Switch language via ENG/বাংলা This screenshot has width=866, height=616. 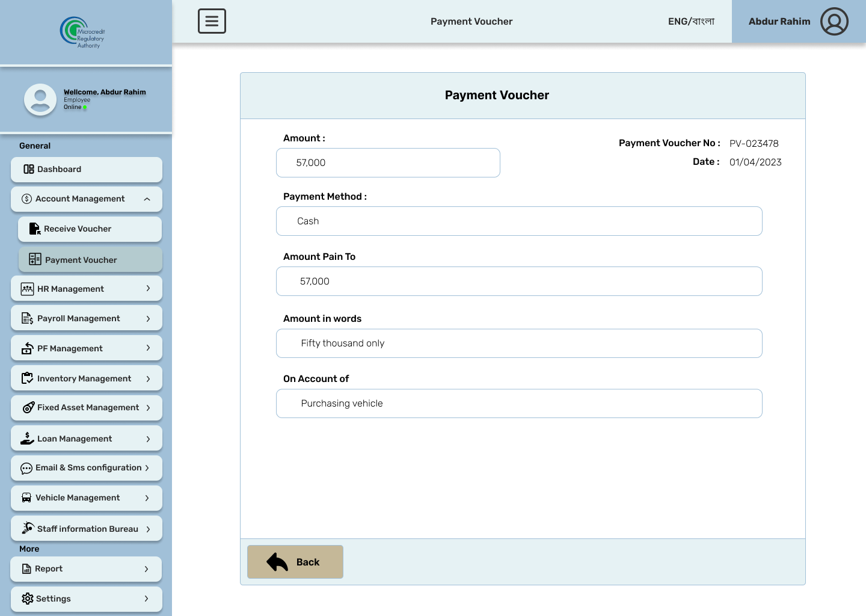coord(691,21)
